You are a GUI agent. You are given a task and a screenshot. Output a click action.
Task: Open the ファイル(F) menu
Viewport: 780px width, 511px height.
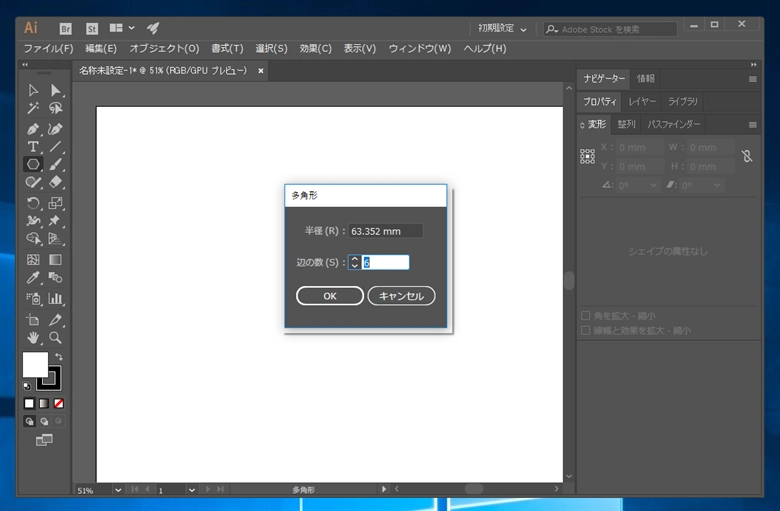pyautogui.click(x=48, y=48)
